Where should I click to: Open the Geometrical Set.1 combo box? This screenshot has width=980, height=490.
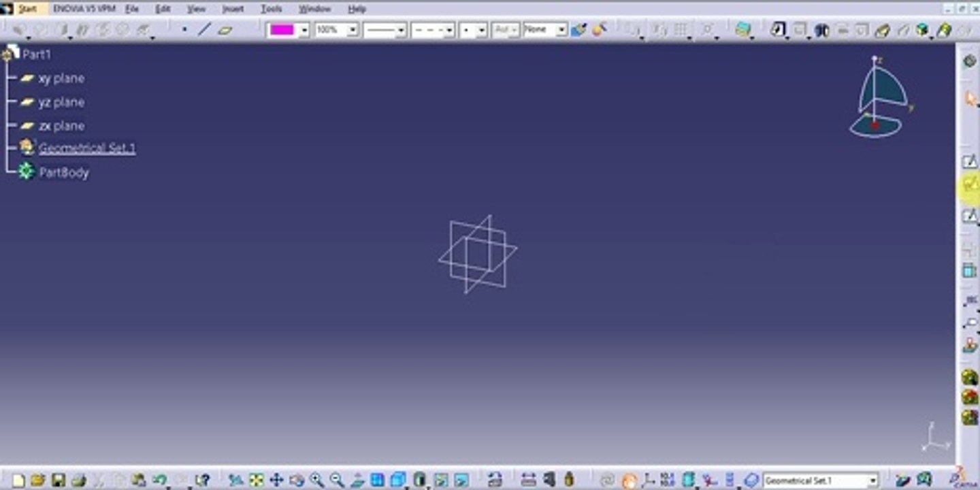820,480
